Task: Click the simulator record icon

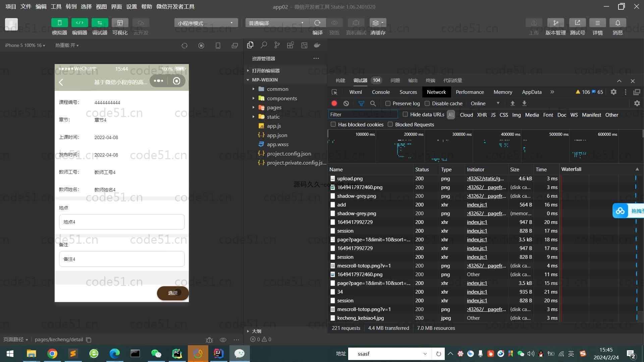Action: point(201,46)
